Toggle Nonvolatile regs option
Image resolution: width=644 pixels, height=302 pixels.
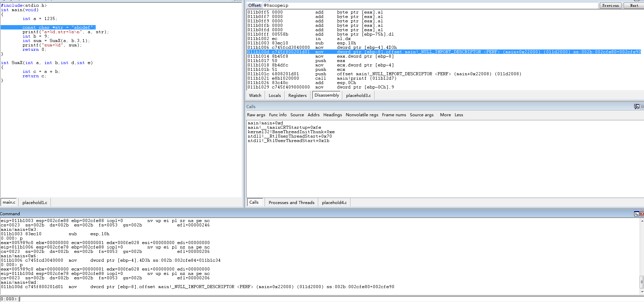click(x=362, y=115)
